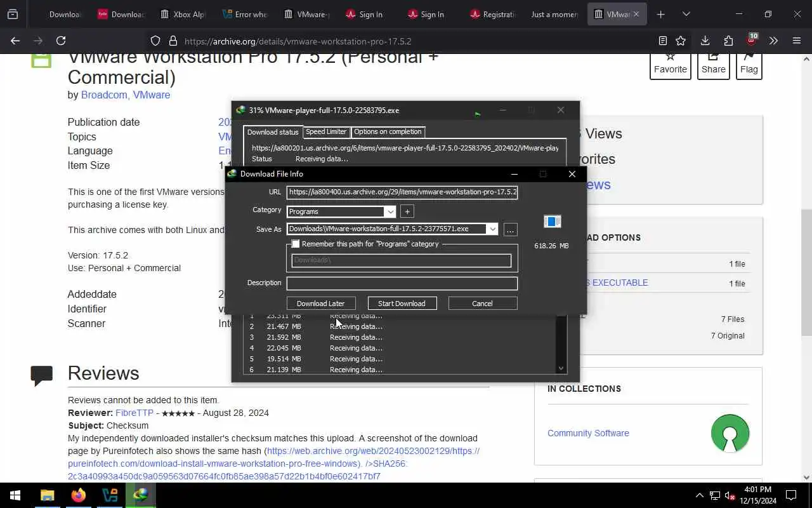Click Community Software collection thumbnail
Screen dimensions: 812x508
click(730, 433)
